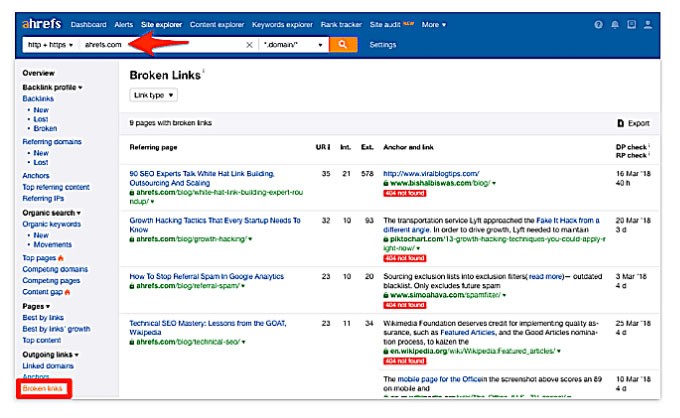Open Competing pages
Image resolution: width=680 pixels, height=418 pixels.
click(x=51, y=281)
